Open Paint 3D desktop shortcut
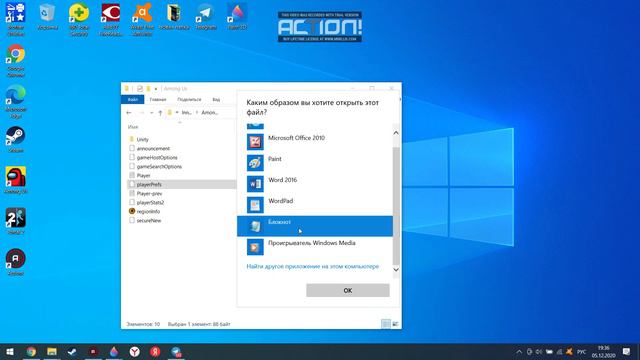 click(x=237, y=17)
